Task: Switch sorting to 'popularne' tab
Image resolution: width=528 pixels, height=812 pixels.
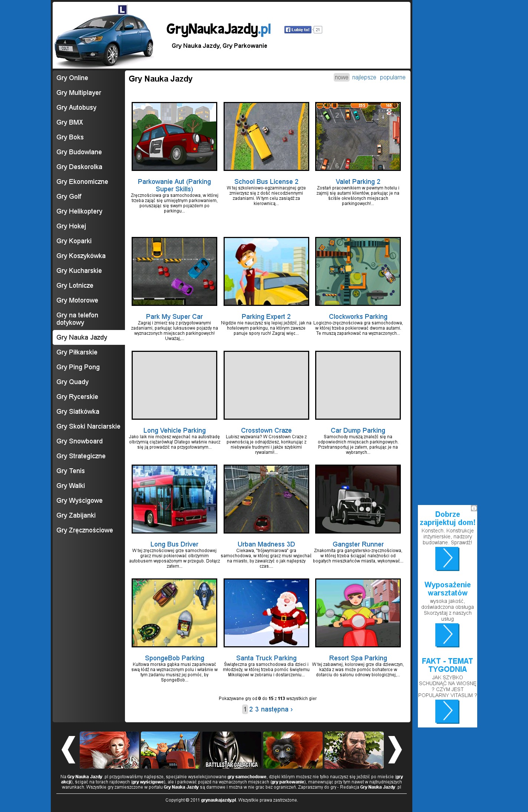Action: coord(392,77)
